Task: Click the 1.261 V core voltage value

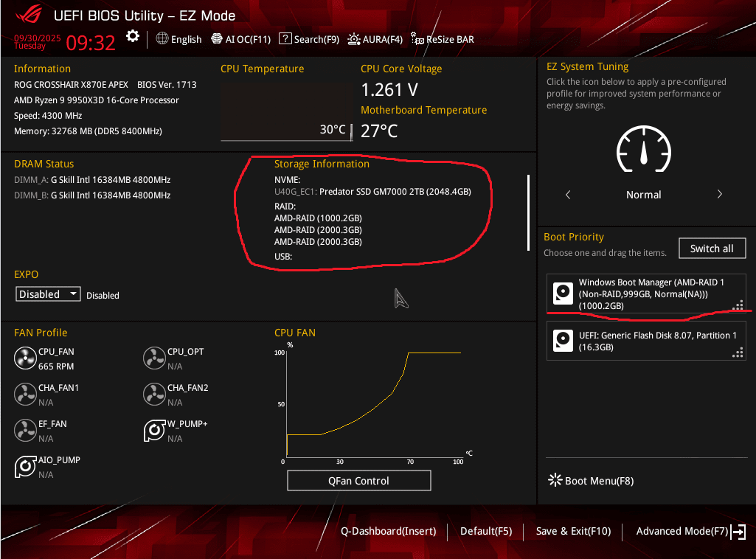Action: 389,90
